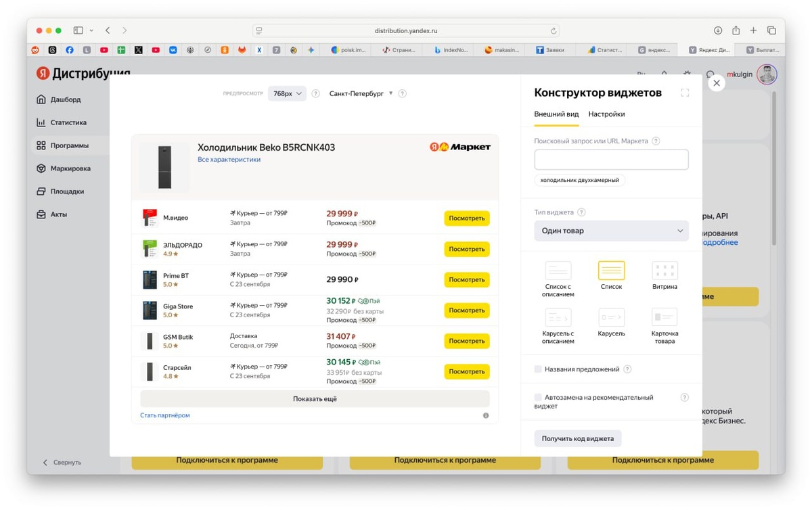Image resolution: width=812 pixels, height=510 pixels.
Task: Open 'Все характеристики' link
Action: (229, 160)
